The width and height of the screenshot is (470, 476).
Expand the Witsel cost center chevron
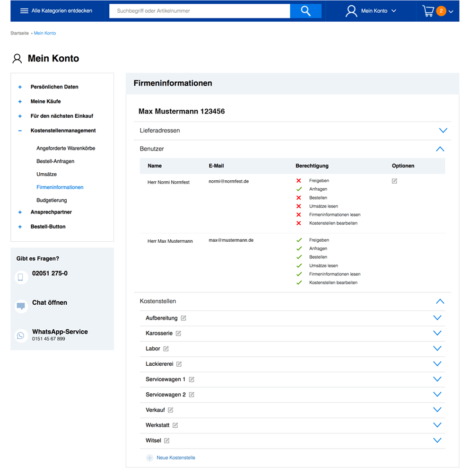(437, 441)
